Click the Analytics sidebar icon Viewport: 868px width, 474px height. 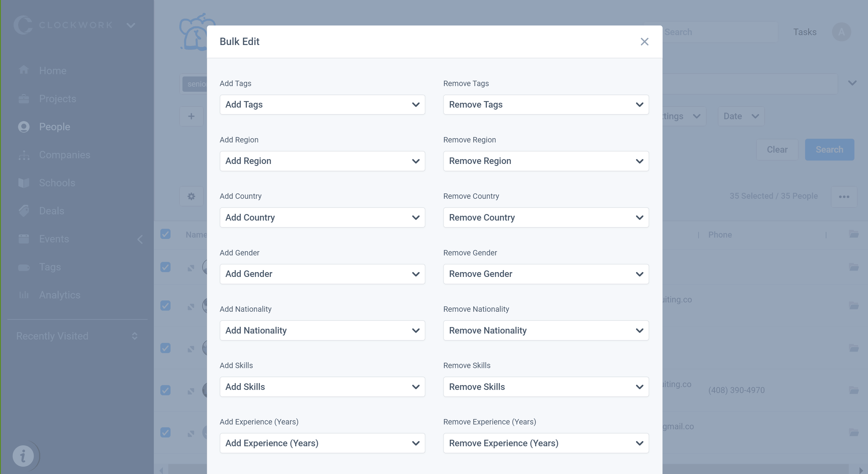tap(23, 294)
